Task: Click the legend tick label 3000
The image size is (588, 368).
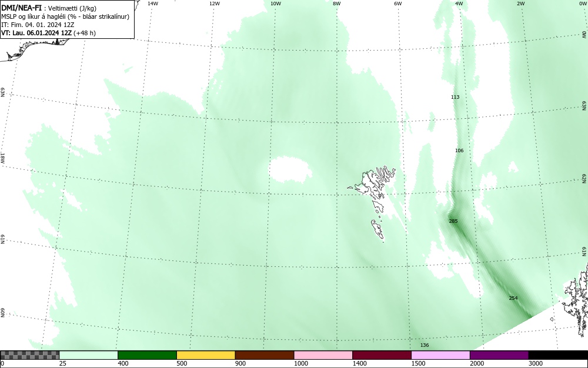Action: (x=536, y=363)
